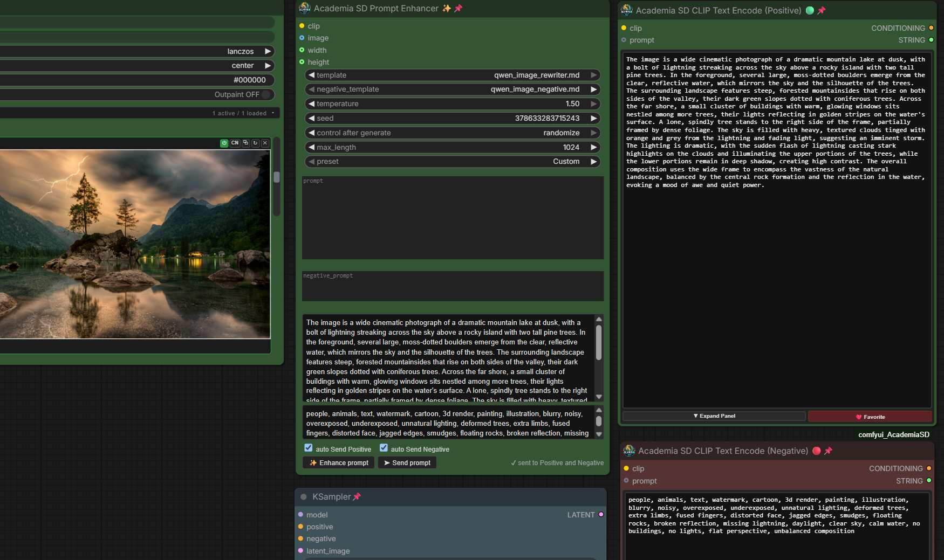
Task: Click the Favorite button
Action: coord(870,417)
